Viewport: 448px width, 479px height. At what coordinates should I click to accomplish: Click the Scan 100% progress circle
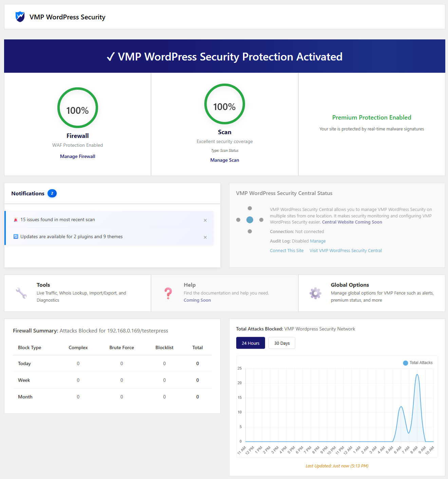coord(225,104)
